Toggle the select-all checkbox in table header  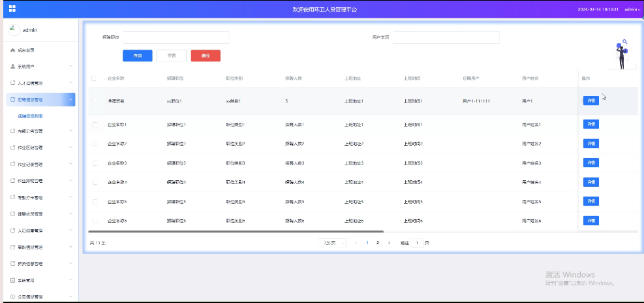coord(94,78)
